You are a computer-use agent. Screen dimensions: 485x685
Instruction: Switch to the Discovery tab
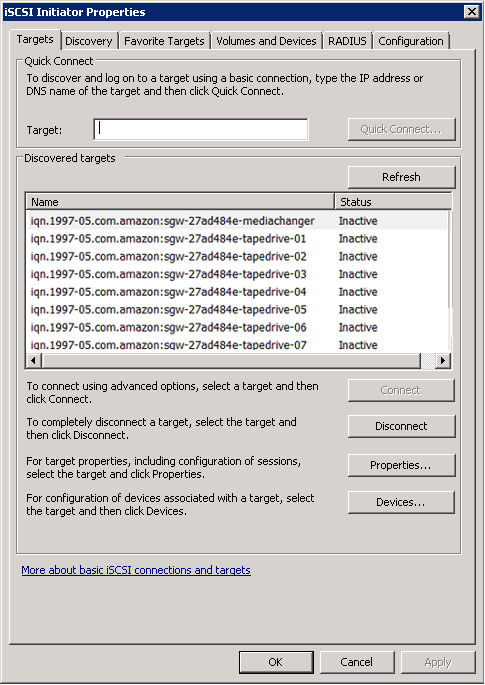(90, 41)
